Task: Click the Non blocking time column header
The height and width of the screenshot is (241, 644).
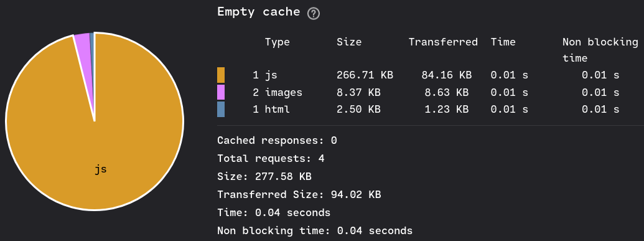Action: pos(600,50)
